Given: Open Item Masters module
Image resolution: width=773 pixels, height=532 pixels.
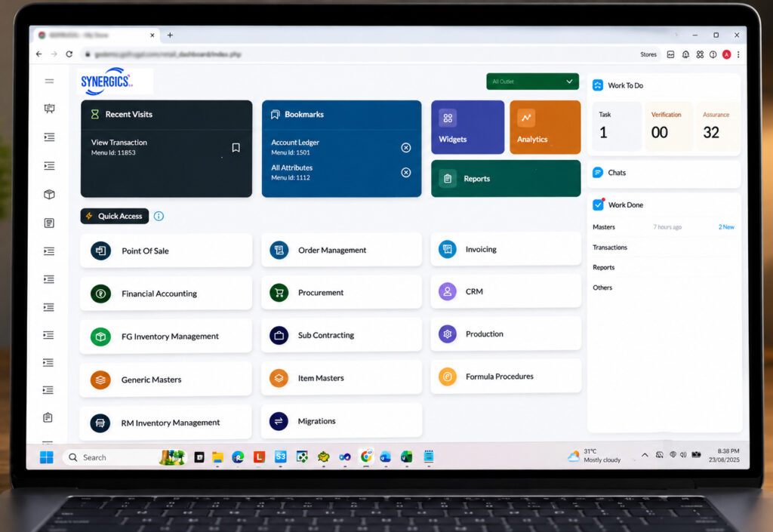Looking at the screenshot, I should (342, 378).
